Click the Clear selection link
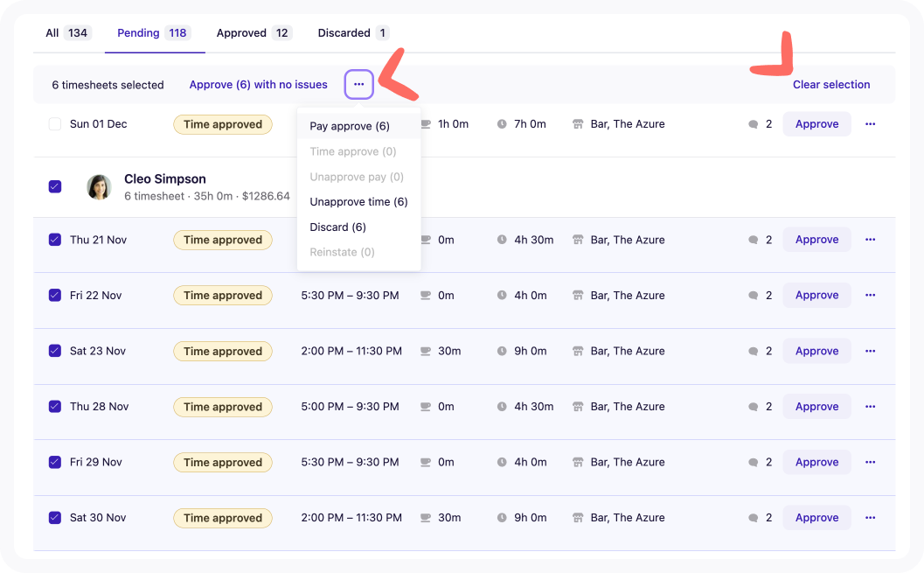 pyautogui.click(x=830, y=84)
